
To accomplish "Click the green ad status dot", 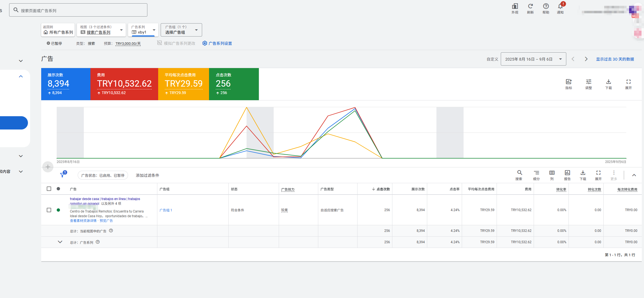I will (58, 210).
